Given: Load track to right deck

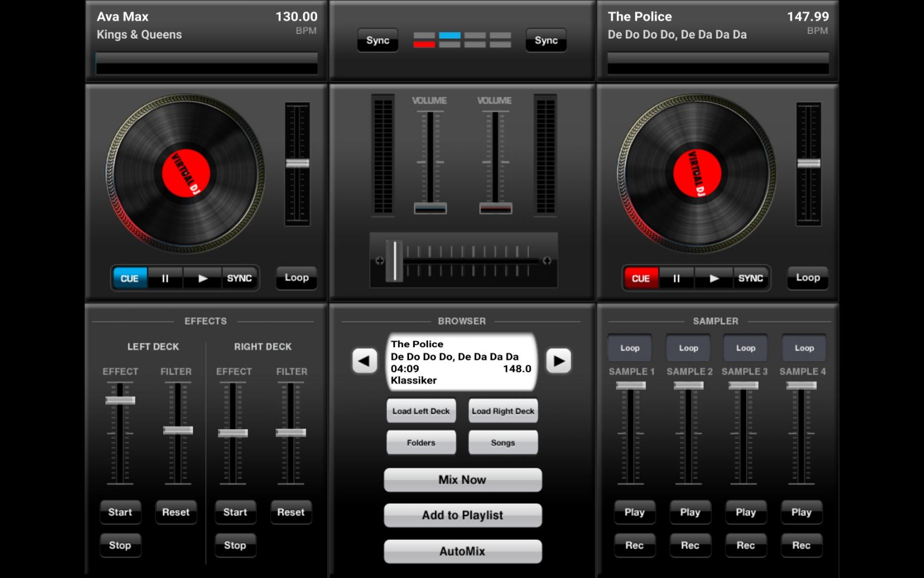Looking at the screenshot, I should pyautogui.click(x=503, y=411).
